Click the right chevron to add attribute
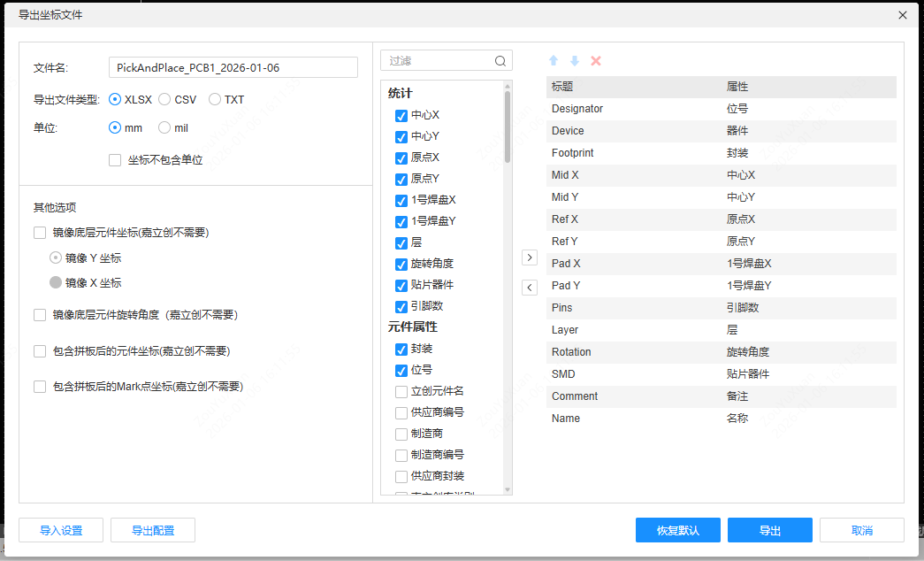The width and height of the screenshot is (924, 561). click(x=529, y=257)
